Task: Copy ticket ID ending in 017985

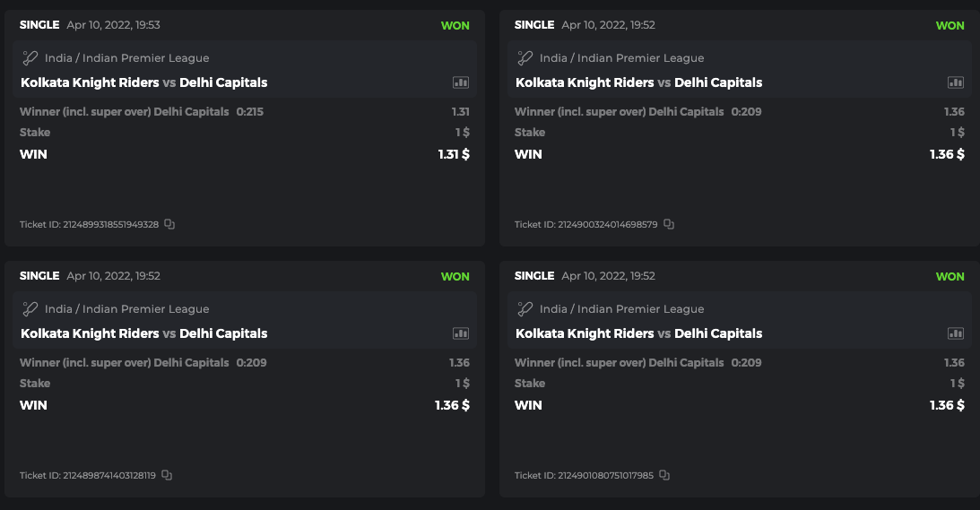Action: pos(664,475)
